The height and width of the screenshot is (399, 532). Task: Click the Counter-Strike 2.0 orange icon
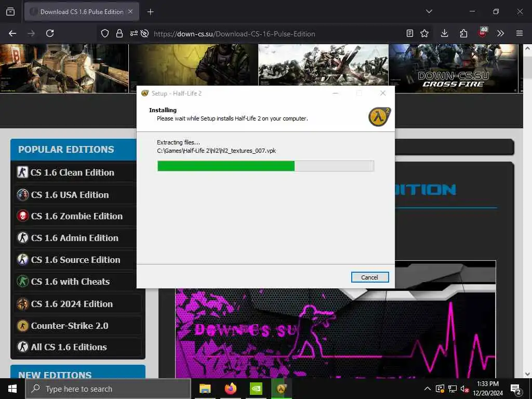(22, 326)
